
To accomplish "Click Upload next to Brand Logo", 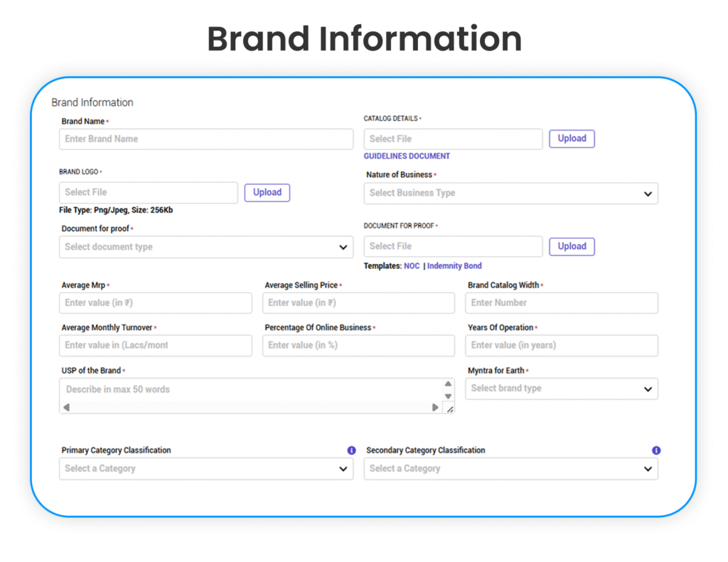I will [267, 192].
